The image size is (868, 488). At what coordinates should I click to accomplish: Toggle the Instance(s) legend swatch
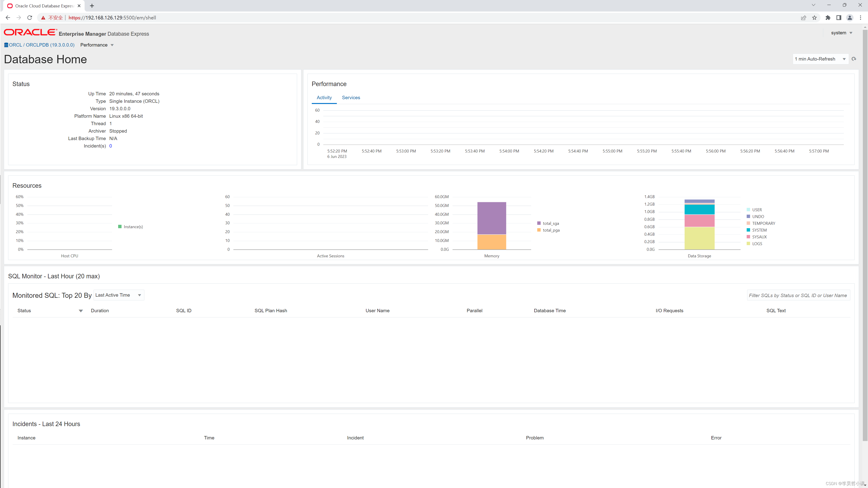pyautogui.click(x=120, y=226)
